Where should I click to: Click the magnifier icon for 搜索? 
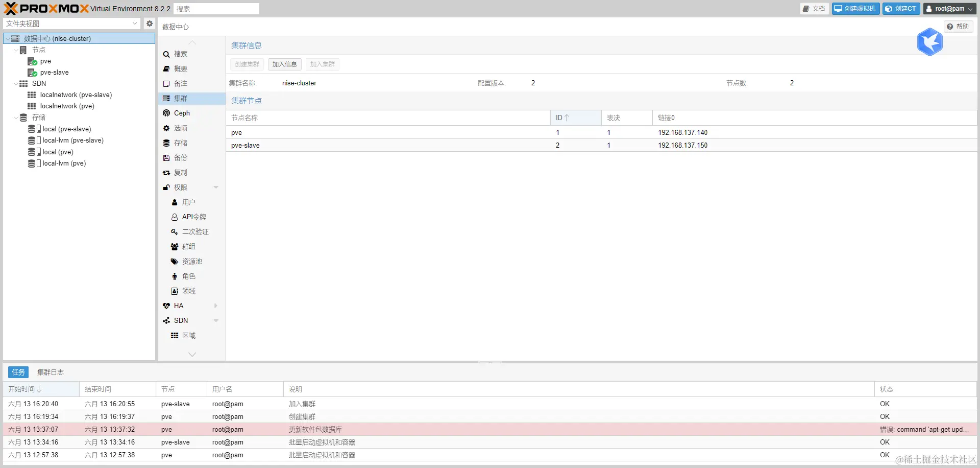(166, 54)
